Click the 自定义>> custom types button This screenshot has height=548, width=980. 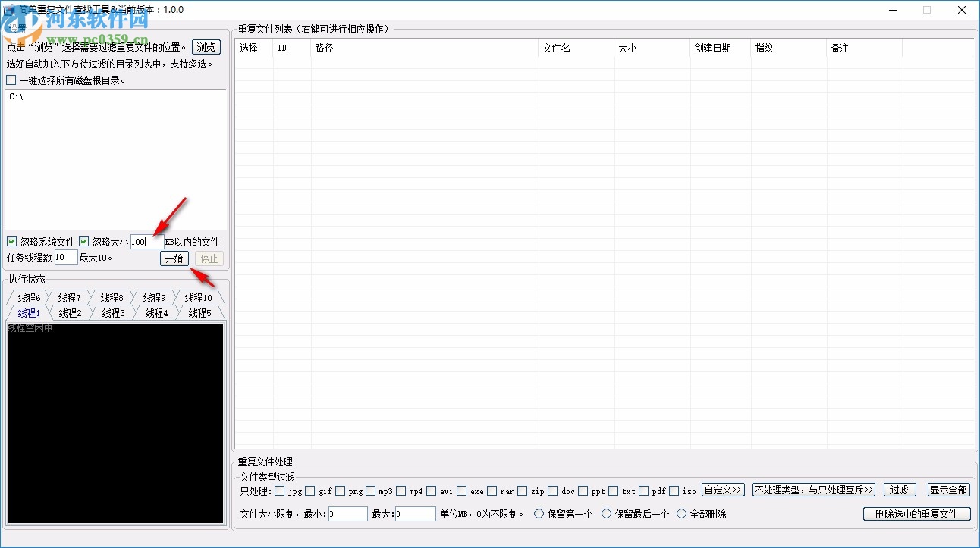point(723,490)
